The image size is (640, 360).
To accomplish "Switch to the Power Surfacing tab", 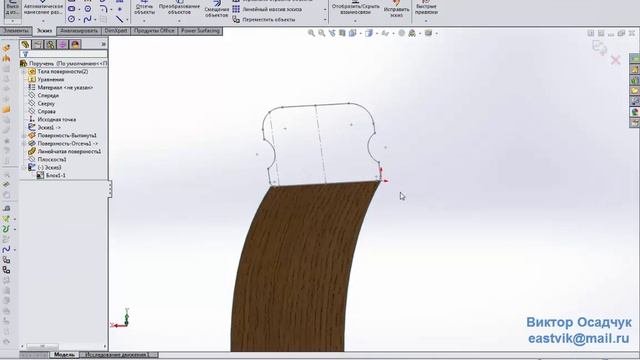I will 200,31.
